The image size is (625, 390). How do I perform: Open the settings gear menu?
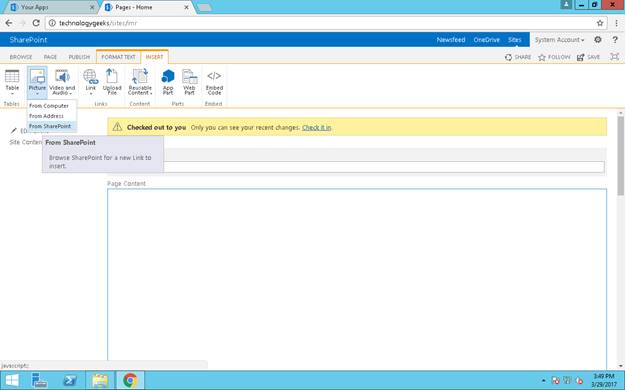tap(597, 39)
